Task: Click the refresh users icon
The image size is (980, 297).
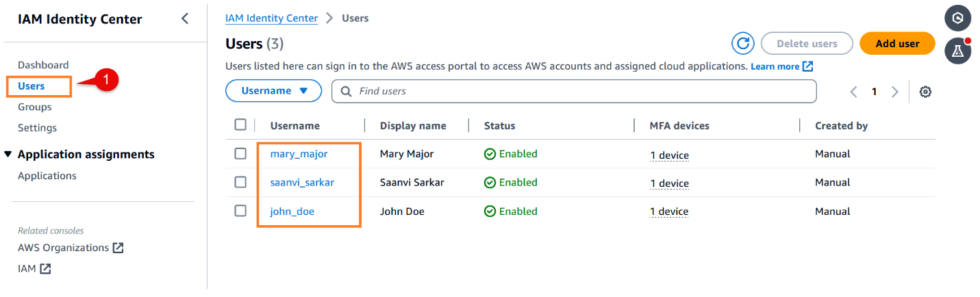Action: coord(743,44)
